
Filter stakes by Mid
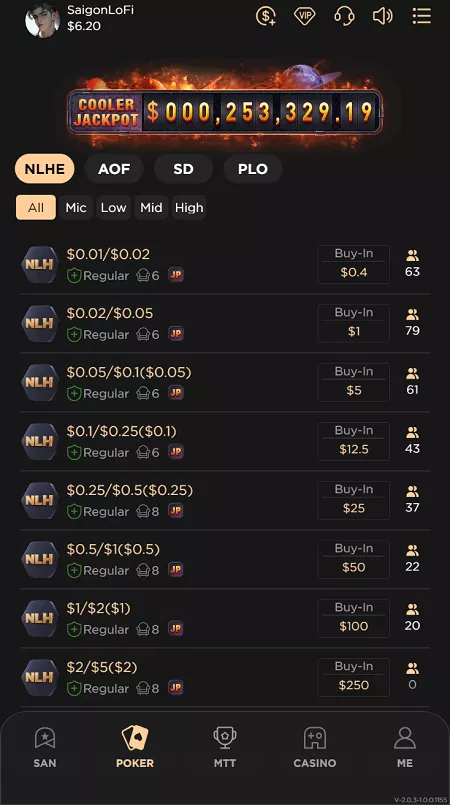point(151,207)
